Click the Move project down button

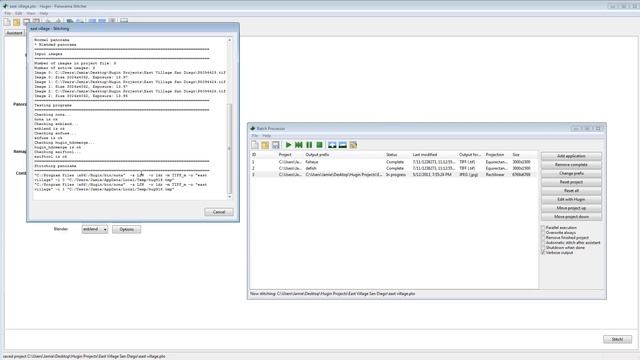click(x=571, y=217)
